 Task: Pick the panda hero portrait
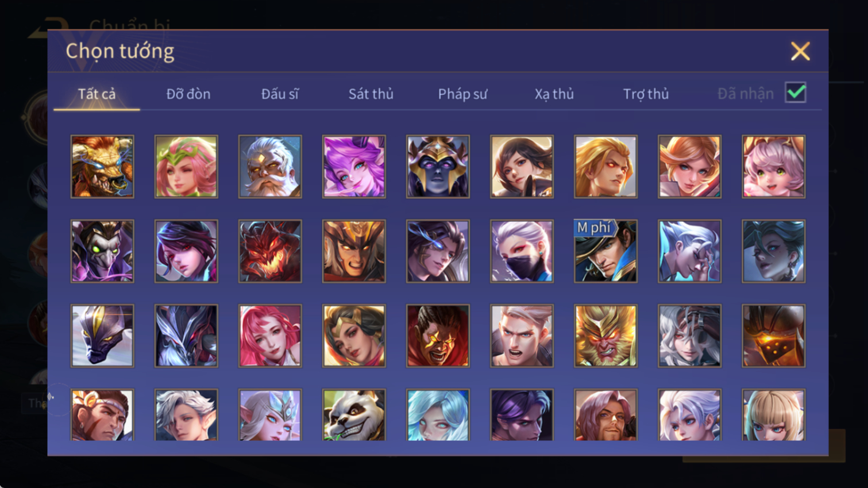354,415
